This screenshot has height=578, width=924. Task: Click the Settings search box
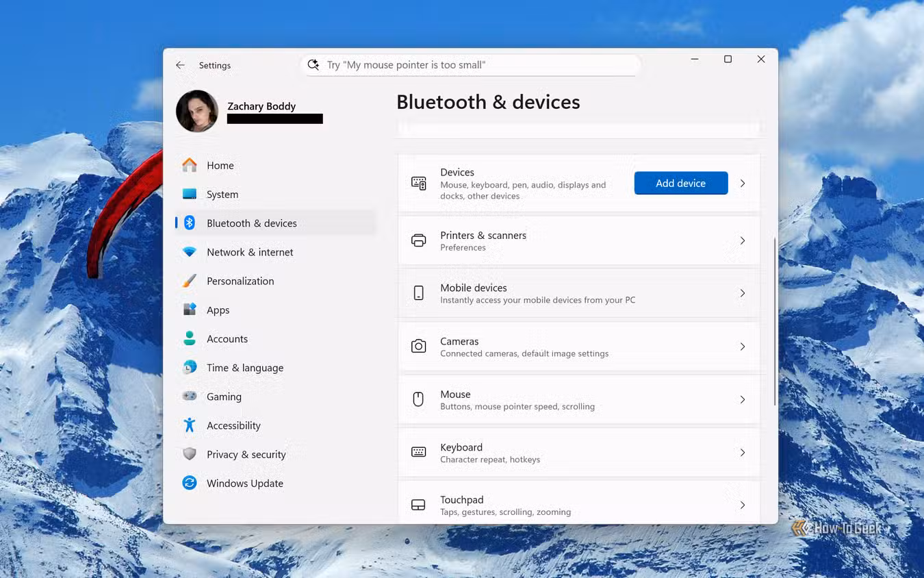pos(471,64)
